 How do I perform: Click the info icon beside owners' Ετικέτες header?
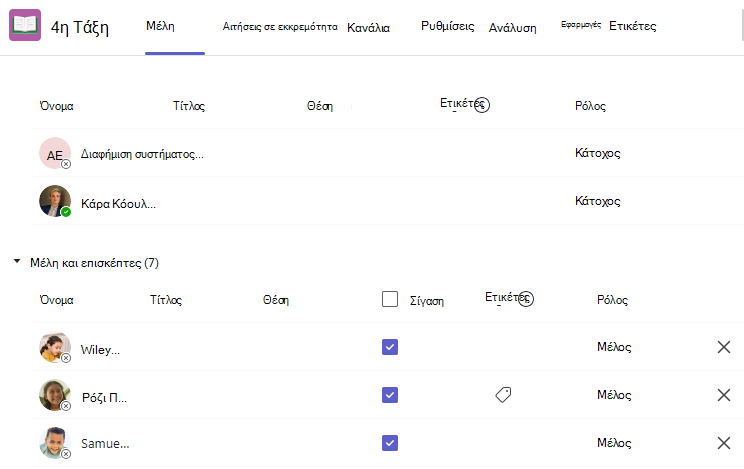point(482,104)
